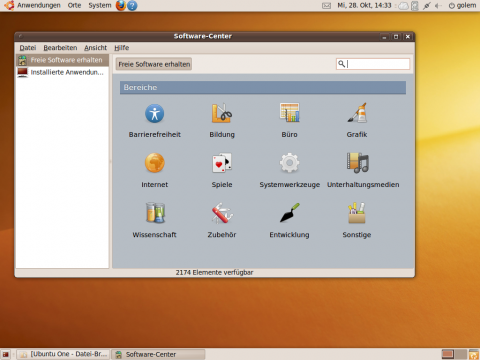The width and height of the screenshot is (480, 360).
Task: Open the Barrierefreiheit category icon
Action: [155, 114]
